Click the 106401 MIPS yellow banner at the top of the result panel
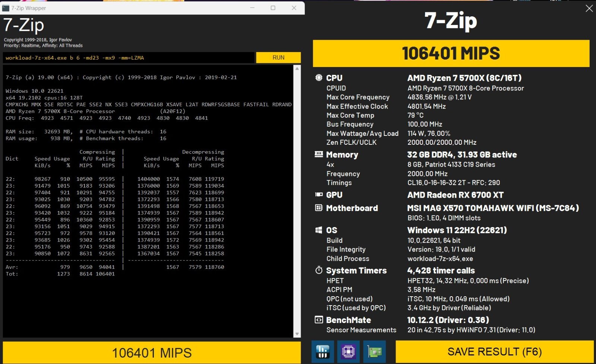Screen dimensions: 596x364 coord(451,53)
